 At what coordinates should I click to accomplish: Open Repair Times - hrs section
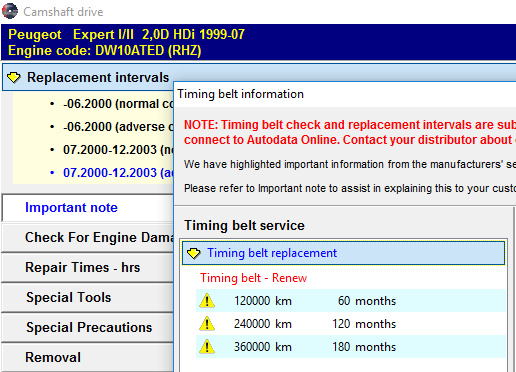pyautogui.click(x=88, y=267)
